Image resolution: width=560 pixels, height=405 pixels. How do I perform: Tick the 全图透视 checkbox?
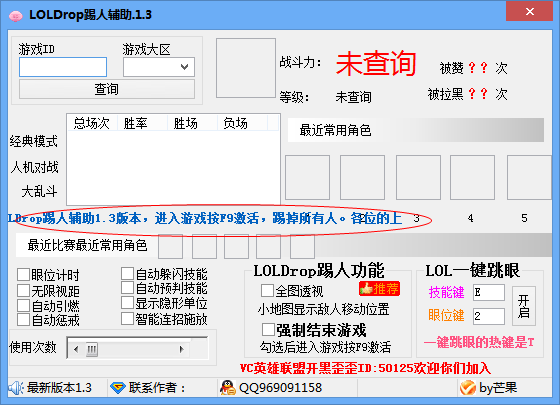point(267,291)
